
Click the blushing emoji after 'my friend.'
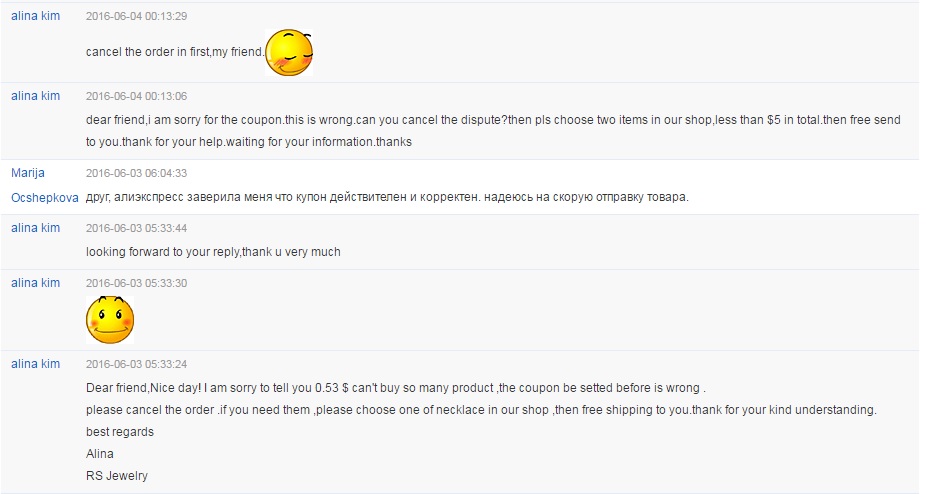289,53
